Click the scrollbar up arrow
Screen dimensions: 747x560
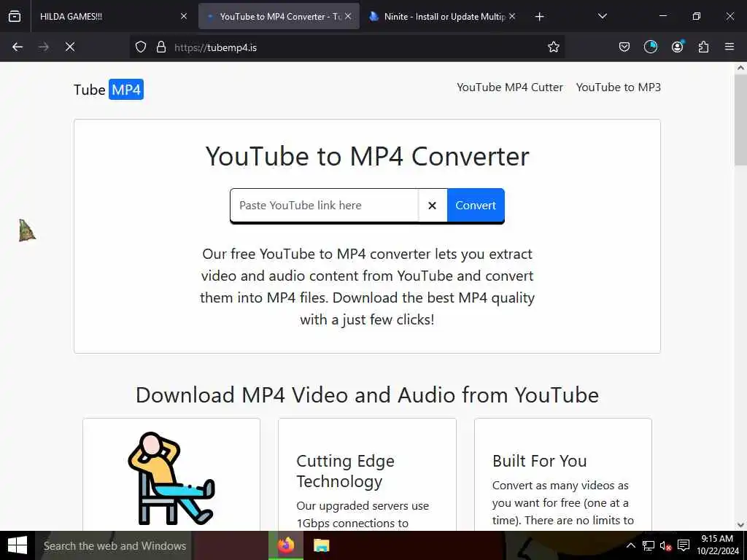(740, 68)
